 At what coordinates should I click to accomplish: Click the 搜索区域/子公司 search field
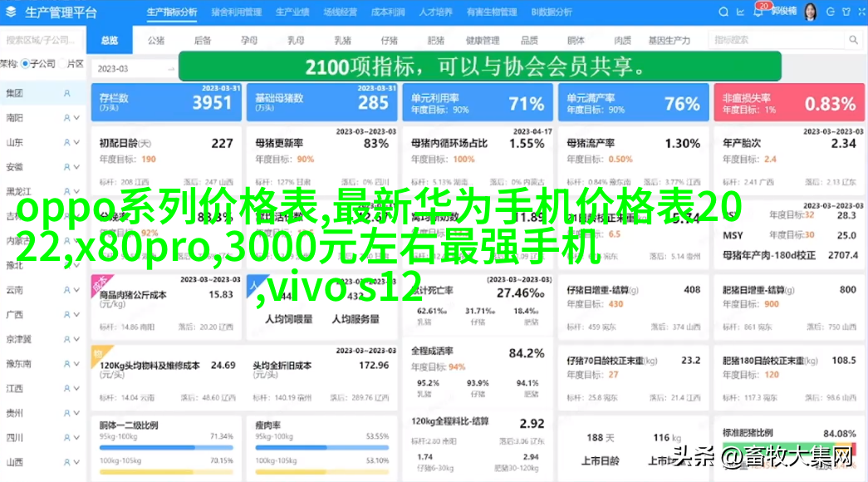click(42, 40)
